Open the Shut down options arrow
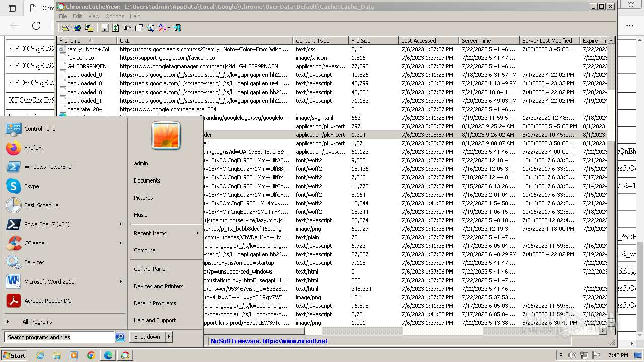This screenshot has width=644, height=362. tap(169, 337)
